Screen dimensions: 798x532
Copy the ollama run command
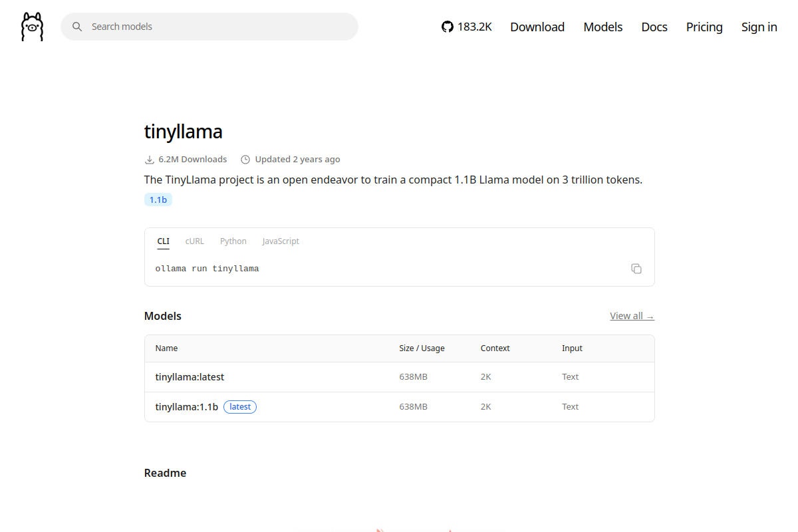click(636, 269)
